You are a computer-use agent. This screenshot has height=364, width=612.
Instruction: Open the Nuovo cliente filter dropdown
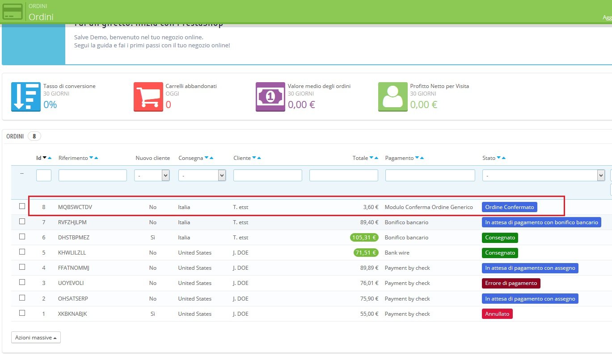(152, 176)
